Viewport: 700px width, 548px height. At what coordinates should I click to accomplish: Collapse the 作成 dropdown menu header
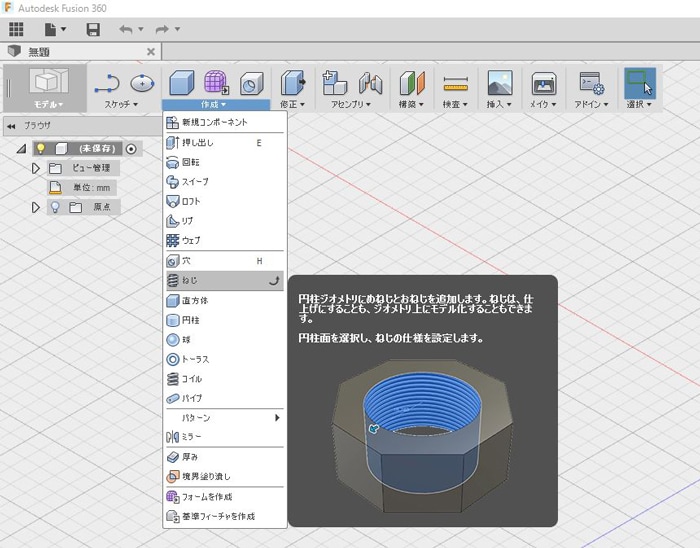pos(216,104)
